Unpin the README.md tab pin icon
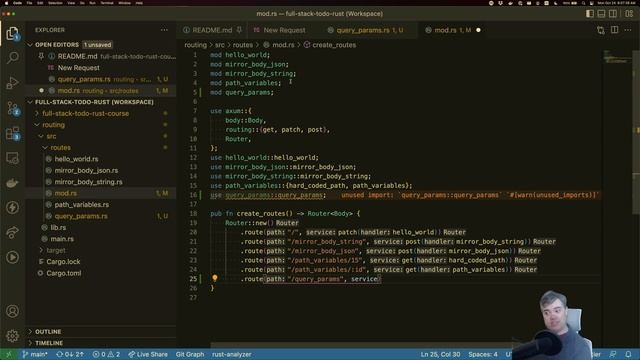 pos(239,30)
